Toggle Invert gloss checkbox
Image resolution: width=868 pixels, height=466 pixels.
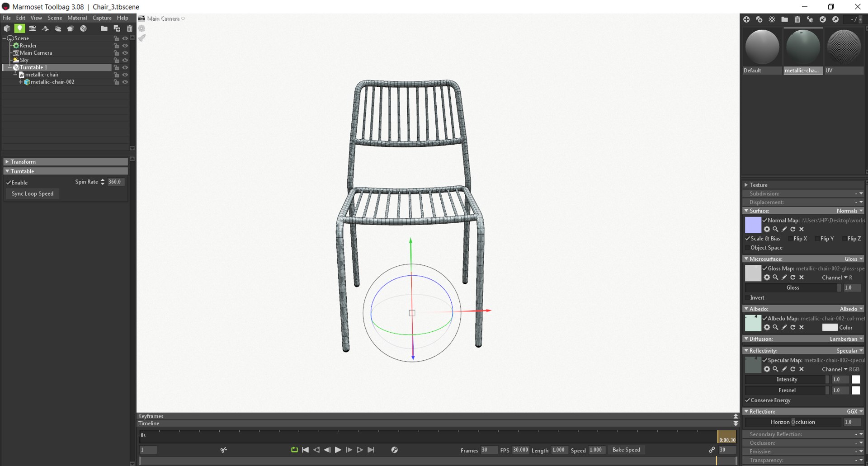pos(747,298)
